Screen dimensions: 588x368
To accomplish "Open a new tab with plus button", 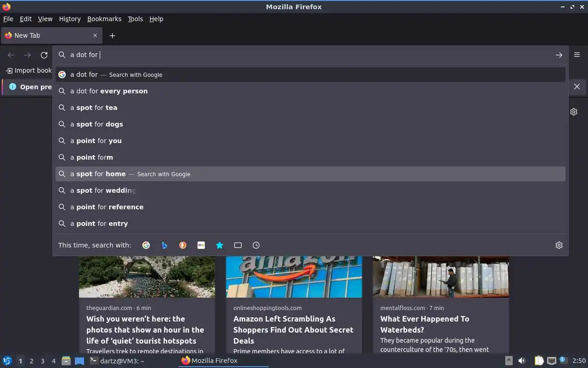I will tap(112, 35).
